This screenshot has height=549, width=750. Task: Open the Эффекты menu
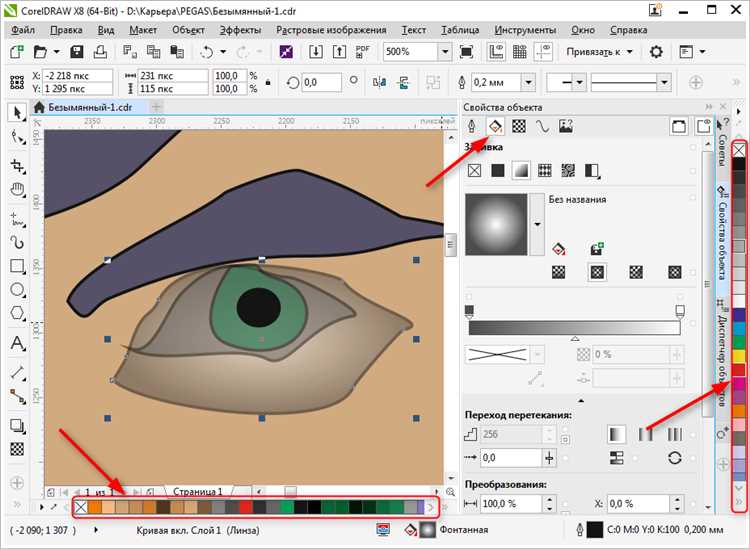click(x=240, y=30)
